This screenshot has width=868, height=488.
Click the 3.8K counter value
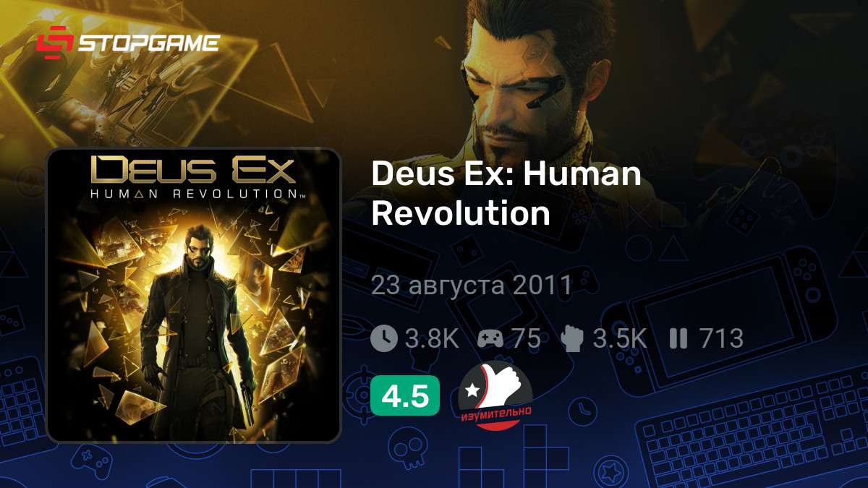pos(432,338)
